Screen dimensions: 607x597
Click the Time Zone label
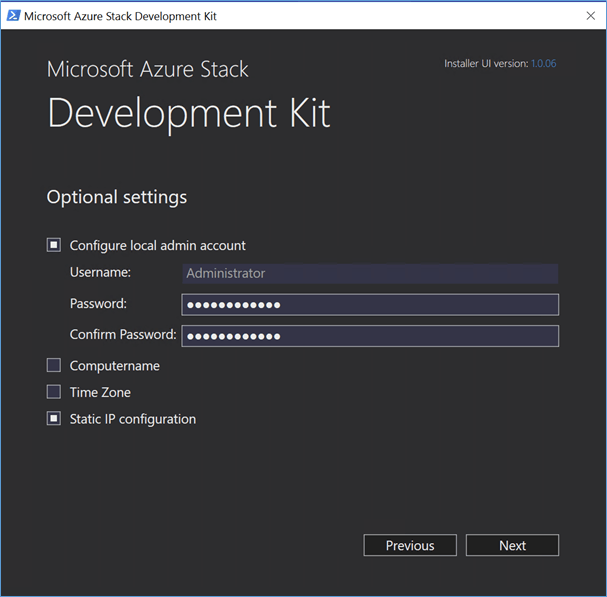pyautogui.click(x=100, y=393)
